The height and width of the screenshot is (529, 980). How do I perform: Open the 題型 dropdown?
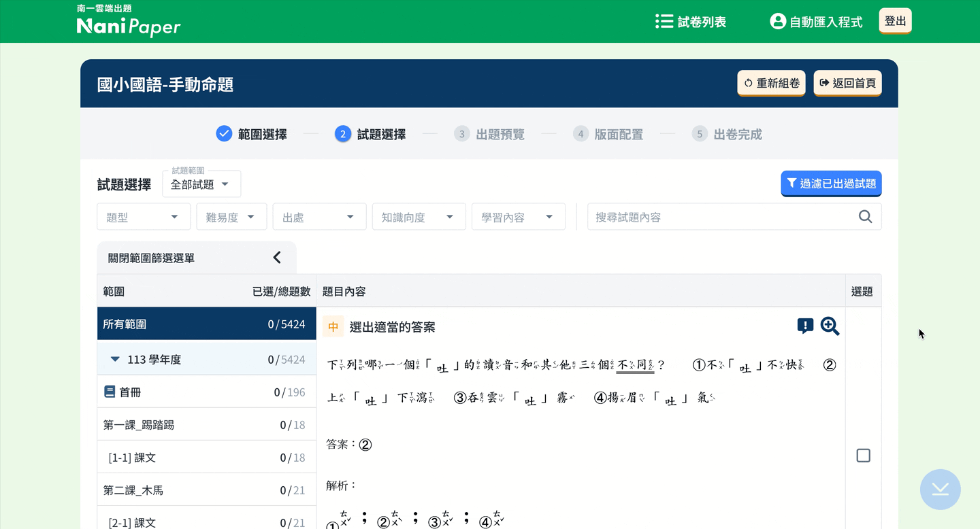144,217
